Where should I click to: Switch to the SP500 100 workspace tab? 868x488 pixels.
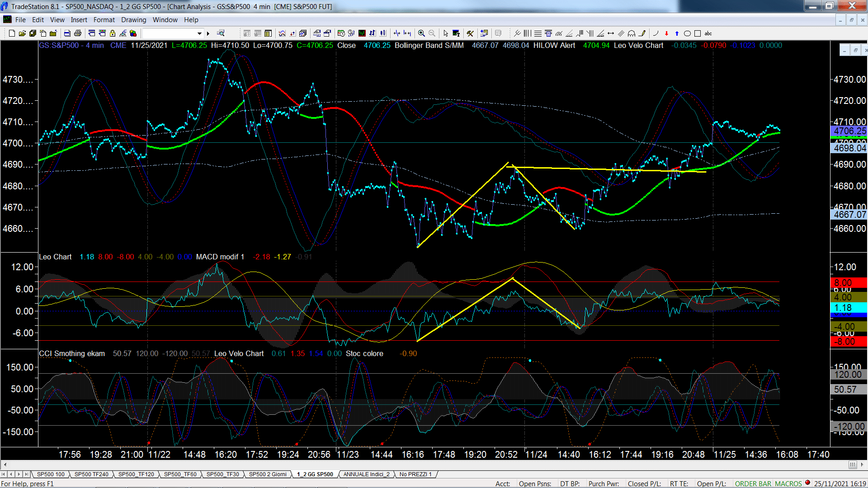point(51,474)
